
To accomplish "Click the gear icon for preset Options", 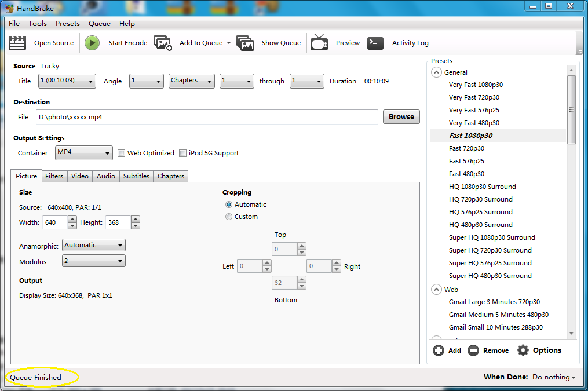I will 523,350.
